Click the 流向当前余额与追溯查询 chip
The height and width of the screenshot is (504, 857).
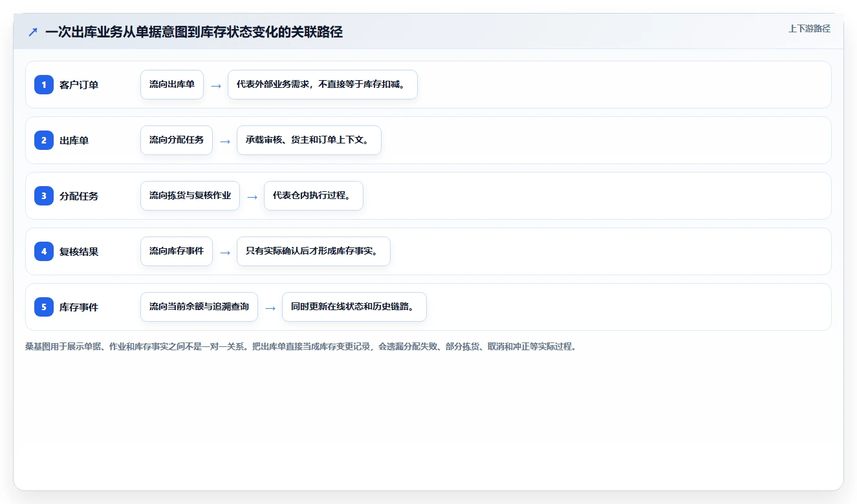pyautogui.click(x=199, y=307)
